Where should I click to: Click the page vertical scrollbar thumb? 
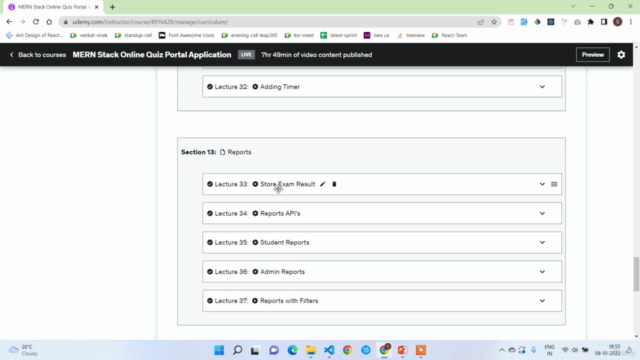[x=636, y=274]
